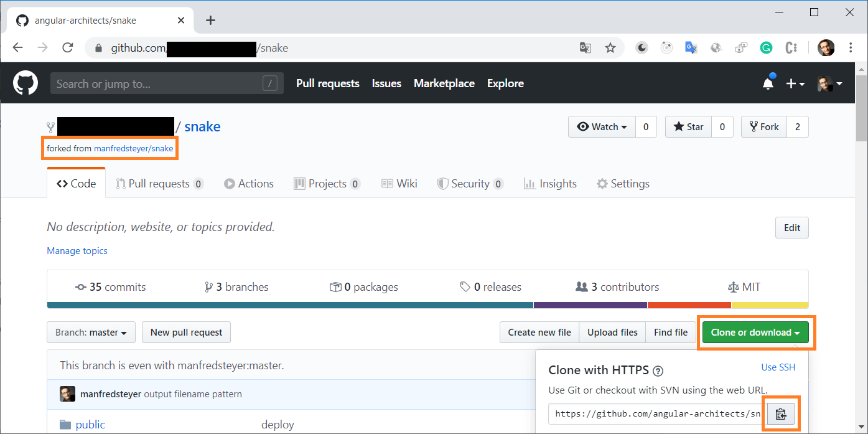Open the Watch dropdown
The width and height of the screenshot is (868, 434).
pyautogui.click(x=602, y=127)
